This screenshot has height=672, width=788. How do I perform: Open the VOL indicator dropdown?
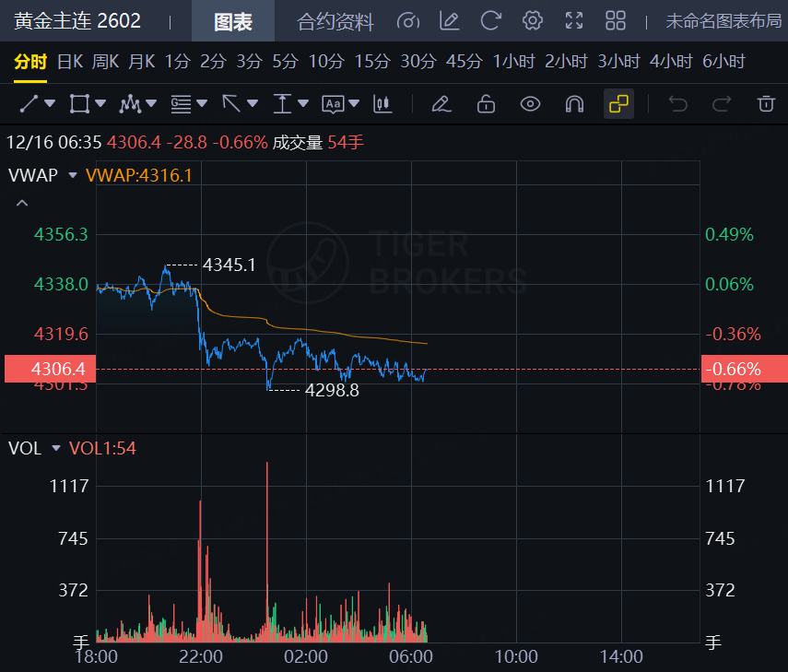[56, 449]
